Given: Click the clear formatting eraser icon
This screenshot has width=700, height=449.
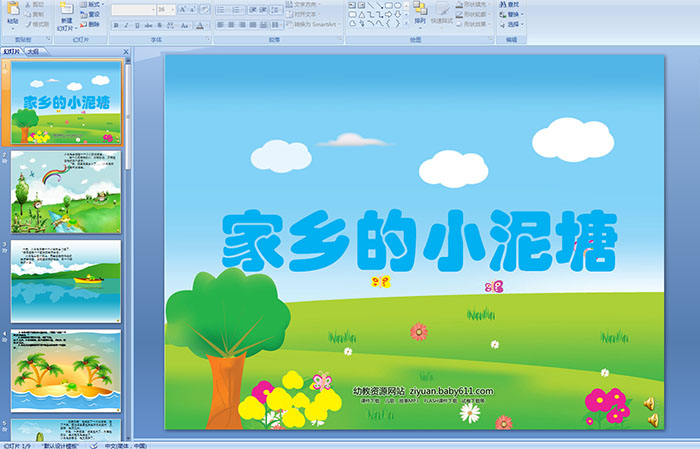Looking at the screenshot, I should [x=205, y=10].
